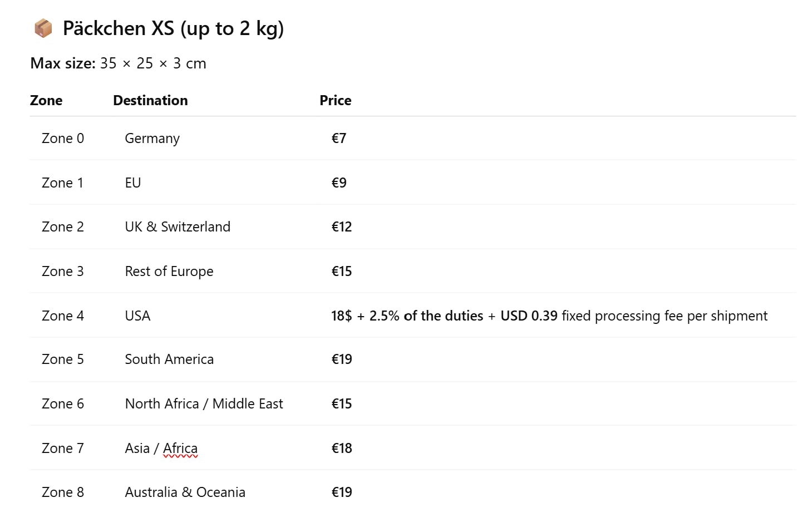
Task: Click the "South America" destination cell
Action: tap(169, 359)
